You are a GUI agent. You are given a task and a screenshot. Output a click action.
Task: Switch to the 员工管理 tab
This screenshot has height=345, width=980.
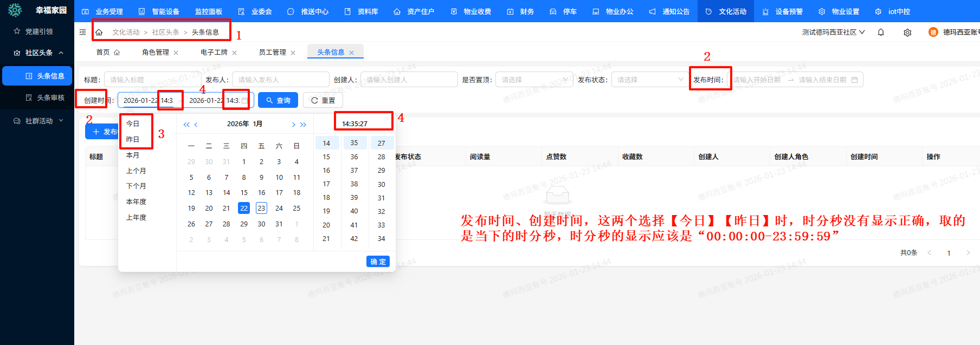[272, 53]
